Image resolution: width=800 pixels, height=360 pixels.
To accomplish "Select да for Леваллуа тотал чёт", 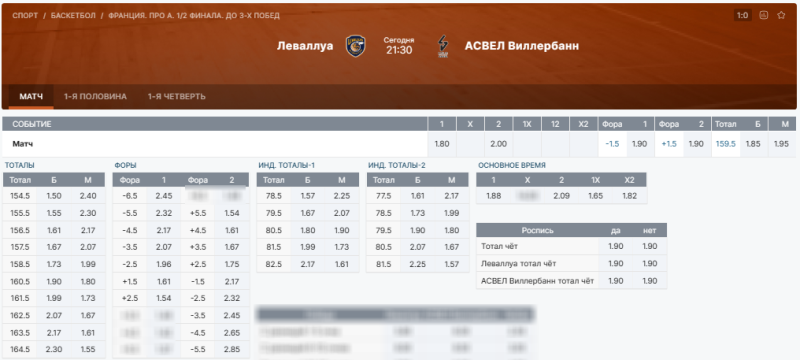I will pos(615,264).
